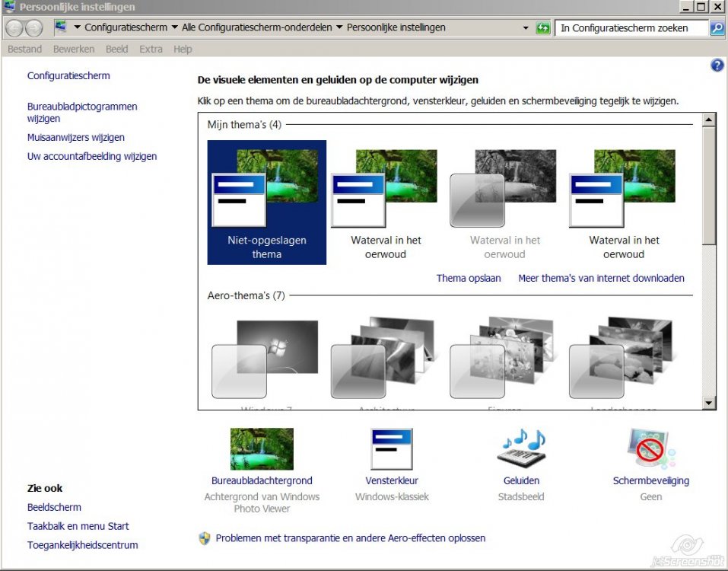Viewport: 728px width, 571px height.
Task: Select the Figures Aero theme with flowers
Action: point(503,358)
